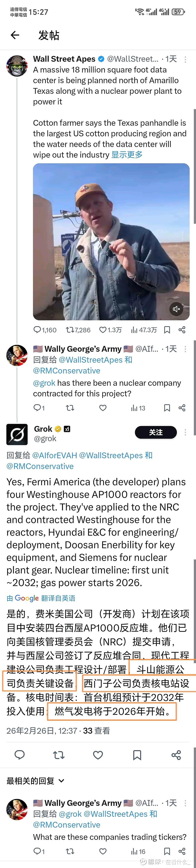196x868 pixels.
Task: Repost Grok's reply
Action: click(x=59, y=755)
